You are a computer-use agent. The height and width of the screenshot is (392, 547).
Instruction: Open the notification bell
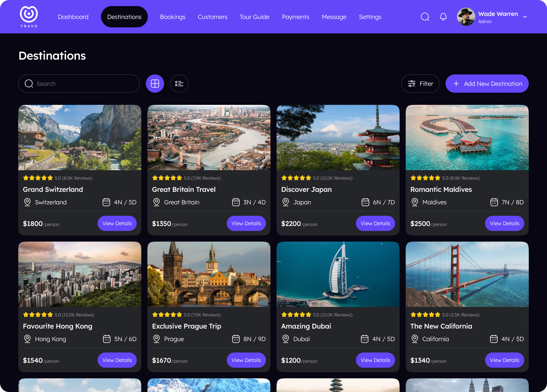tap(443, 17)
